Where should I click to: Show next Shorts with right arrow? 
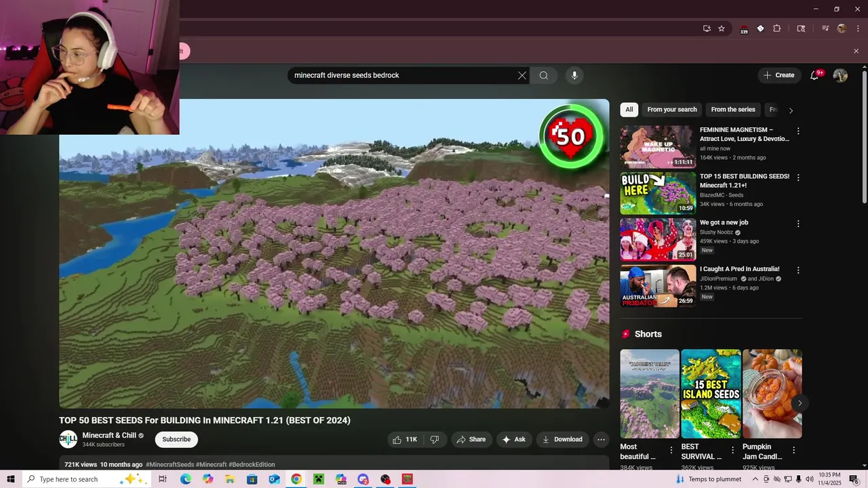(x=800, y=403)
